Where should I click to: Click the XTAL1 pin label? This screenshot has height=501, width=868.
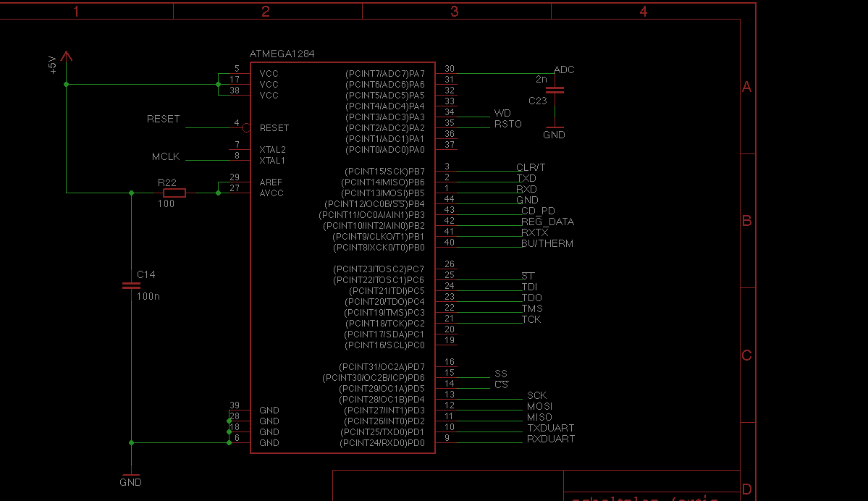pos(271,161)
